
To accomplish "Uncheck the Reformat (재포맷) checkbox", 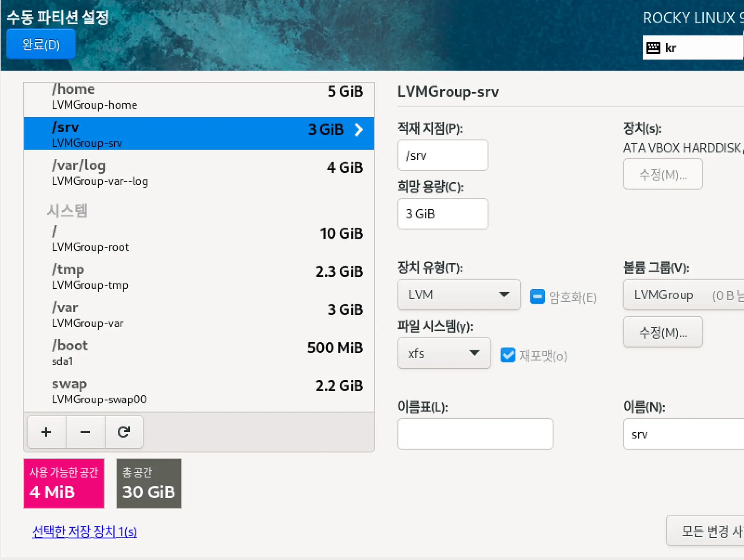I will (508, 355).
